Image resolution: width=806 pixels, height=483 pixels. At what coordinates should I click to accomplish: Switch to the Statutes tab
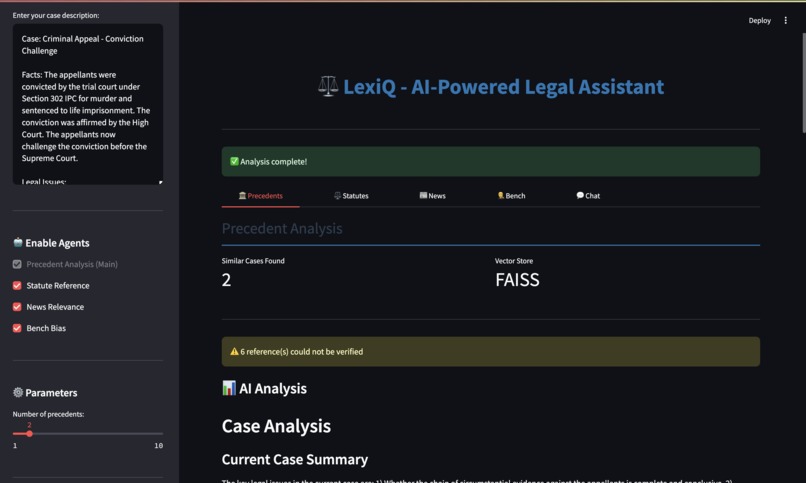click(x=351, y=196)
